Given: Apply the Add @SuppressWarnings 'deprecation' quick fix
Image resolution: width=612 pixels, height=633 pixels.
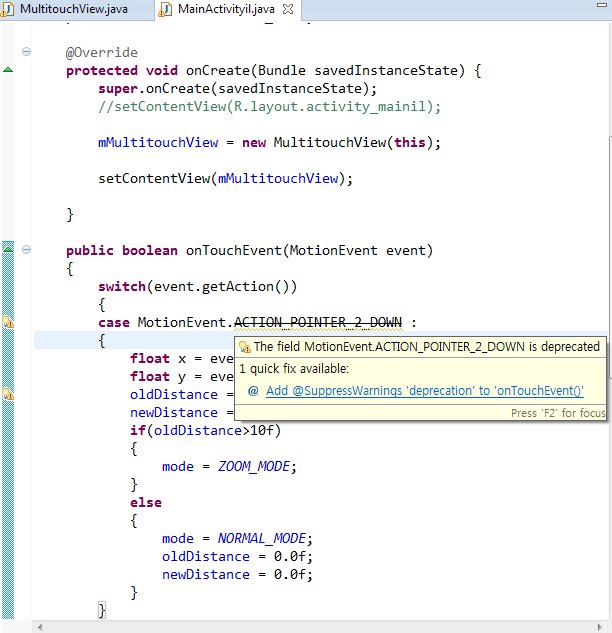Looking at the screenshot, I should pyautogui.click(x=425, y=391).
